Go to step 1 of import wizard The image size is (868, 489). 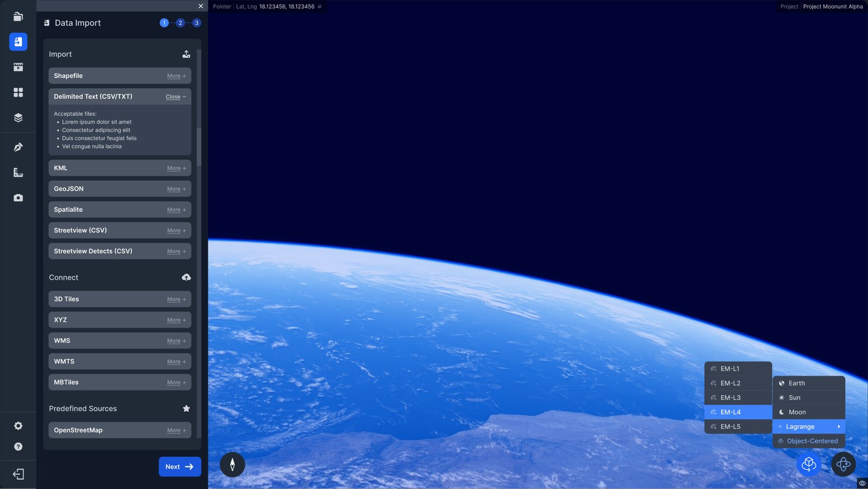164,23
